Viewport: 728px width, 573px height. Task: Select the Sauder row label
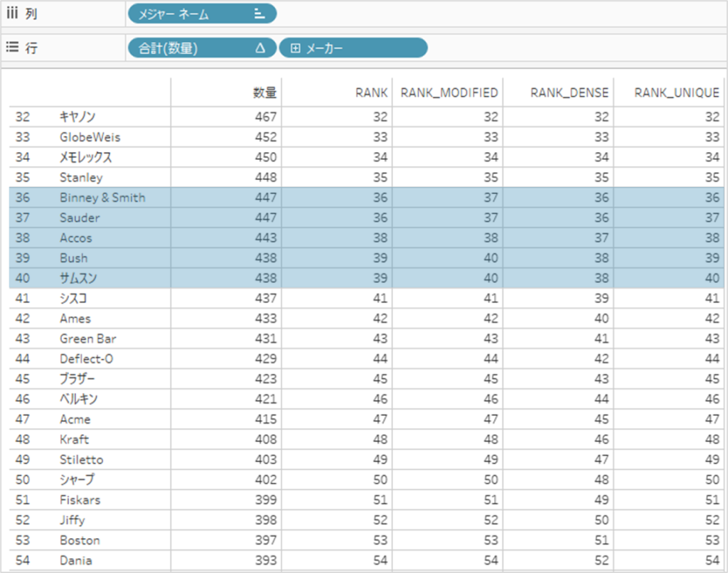80,218
